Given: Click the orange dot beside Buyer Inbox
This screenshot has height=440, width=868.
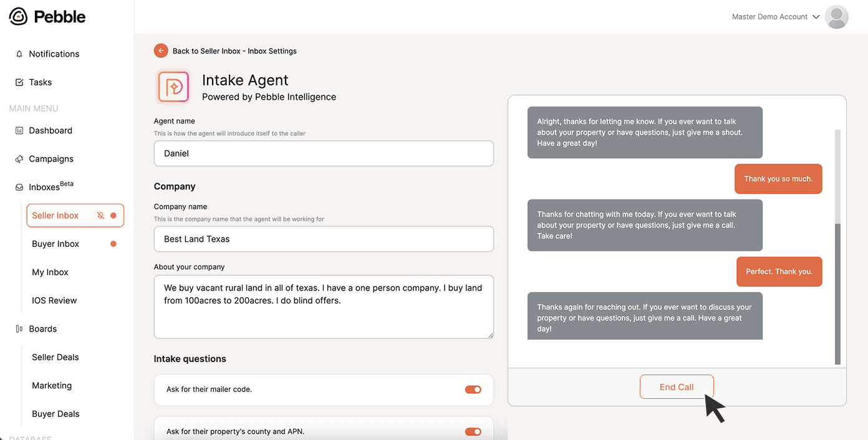Looking at the screenshot, I should [x=113, y=244].
